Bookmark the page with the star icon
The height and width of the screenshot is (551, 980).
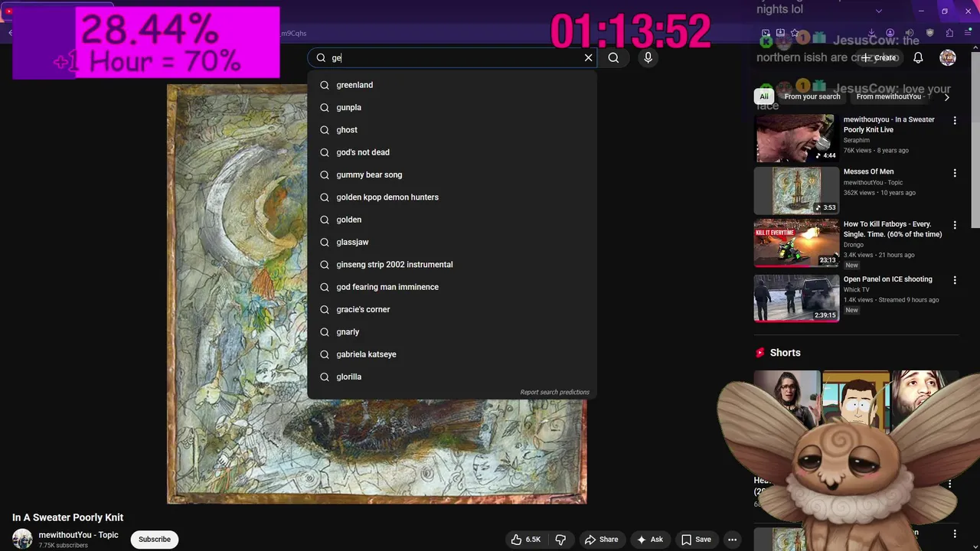(x=795, y=33)
